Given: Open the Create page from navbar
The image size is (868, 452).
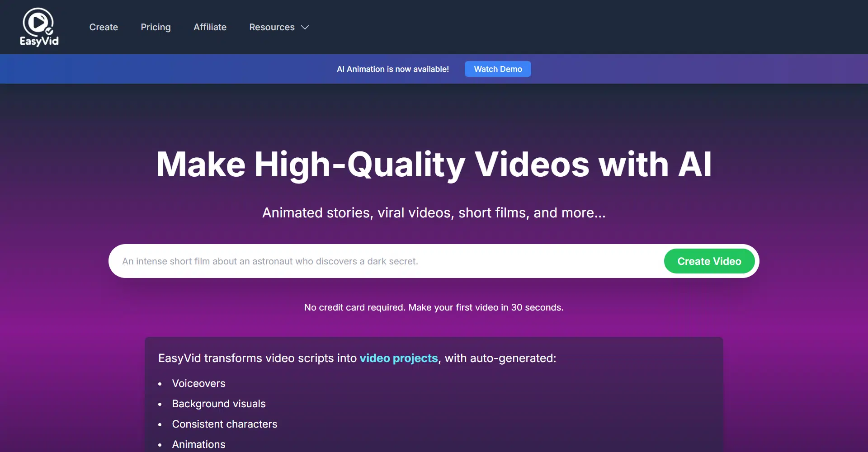Looking at the screenshot, I should [x=104, y=27].
